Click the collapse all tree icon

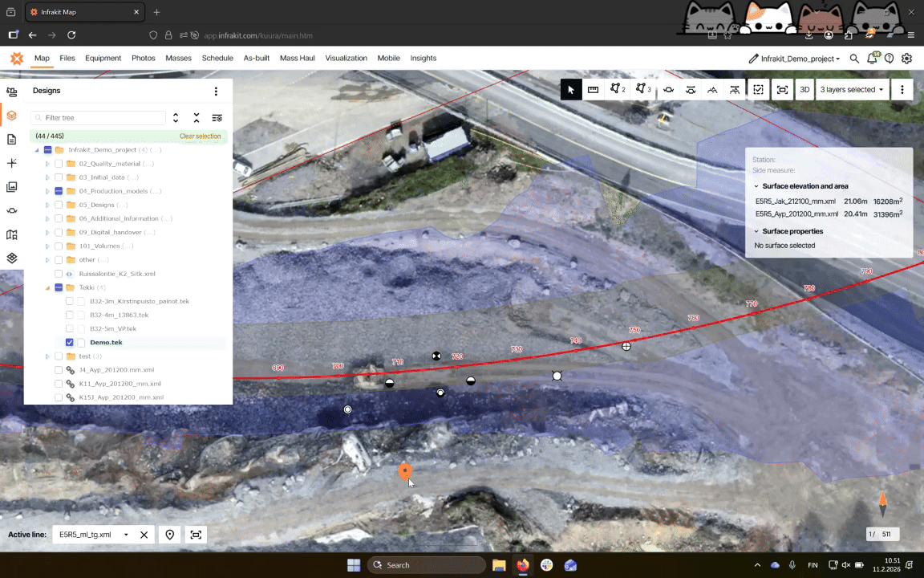[x=197, y=118]
